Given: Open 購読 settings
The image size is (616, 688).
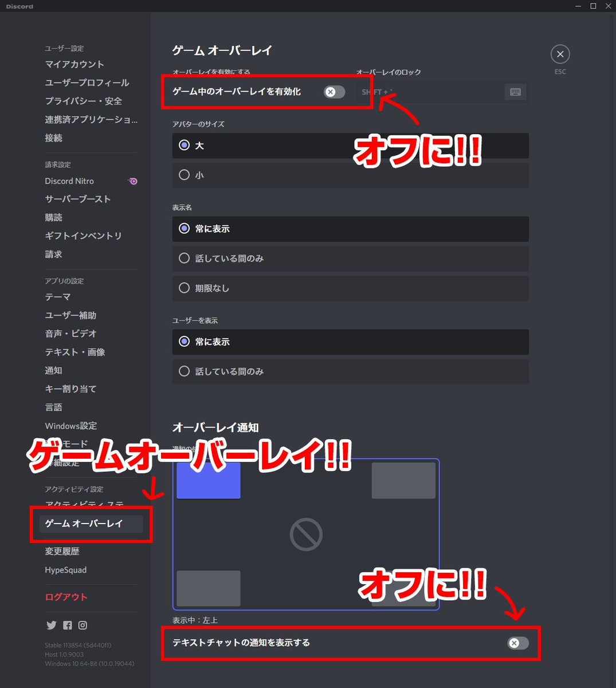Looking at the screenshot, I should click(x=54, y=218).
